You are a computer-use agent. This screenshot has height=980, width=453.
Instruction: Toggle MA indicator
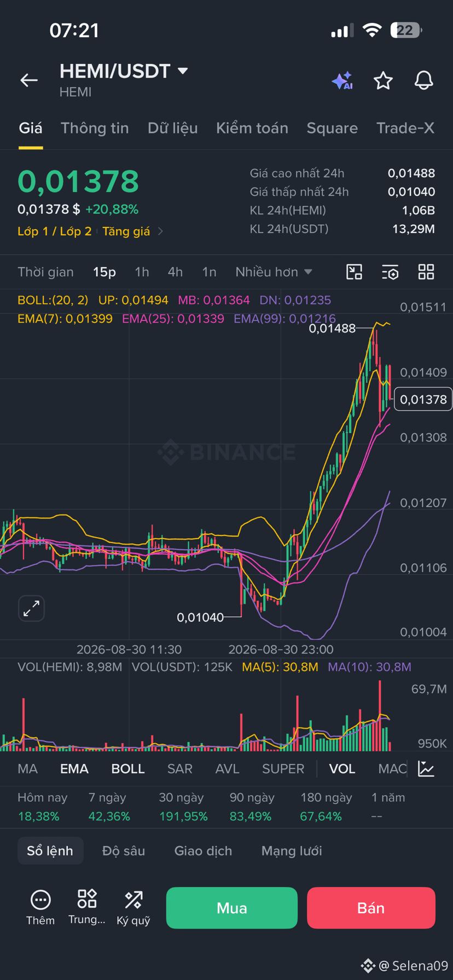pos(27,768)
